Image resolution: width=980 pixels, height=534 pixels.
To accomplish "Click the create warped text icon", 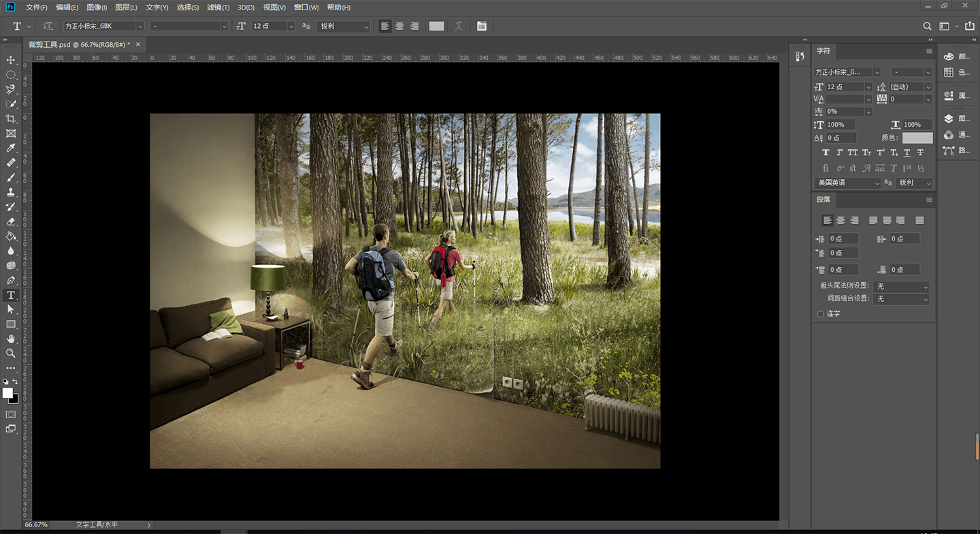I will [459, 26].
